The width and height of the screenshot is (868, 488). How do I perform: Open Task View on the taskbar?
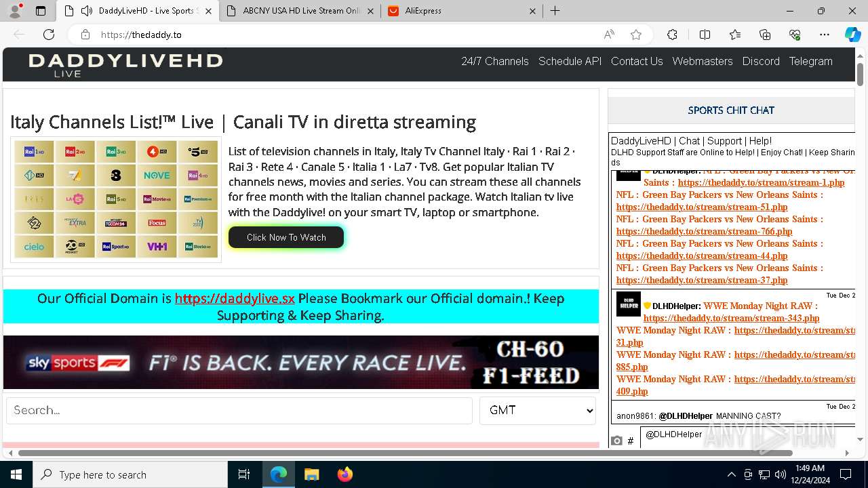pos(244,474)
